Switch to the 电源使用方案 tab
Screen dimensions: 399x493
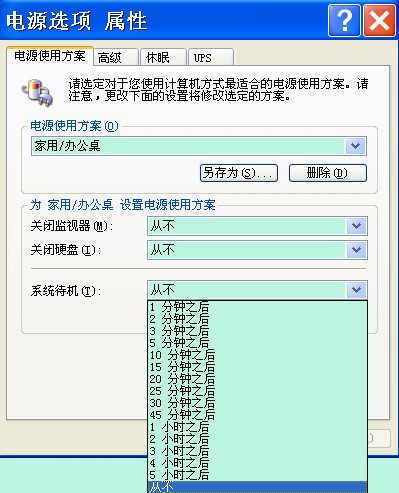pyautogui.click(x=50, y=56)
